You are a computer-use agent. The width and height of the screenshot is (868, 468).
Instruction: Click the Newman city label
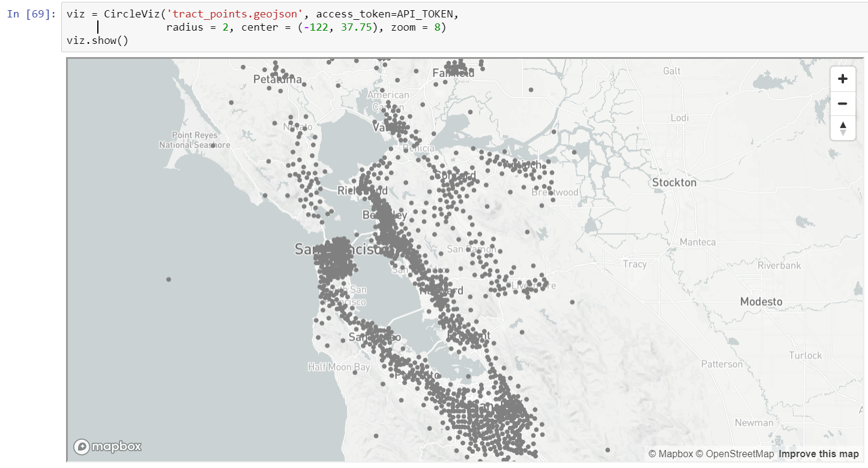click(754, 422)
